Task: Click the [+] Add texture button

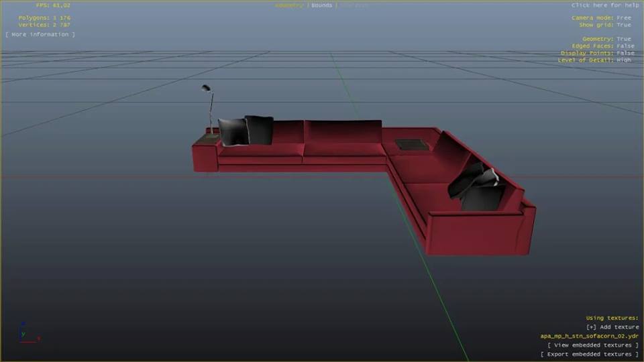Action: coord(612,327)
